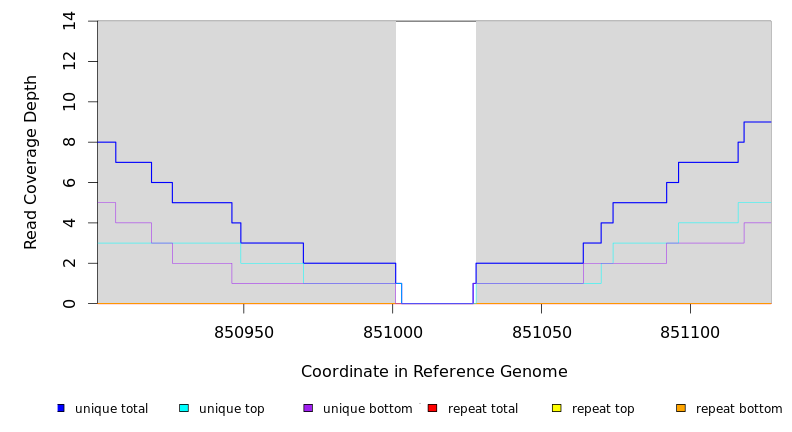Screen dimensions: 792x432
Task: Click the 14 tick label on the y-axis
Action: [69, 21]
